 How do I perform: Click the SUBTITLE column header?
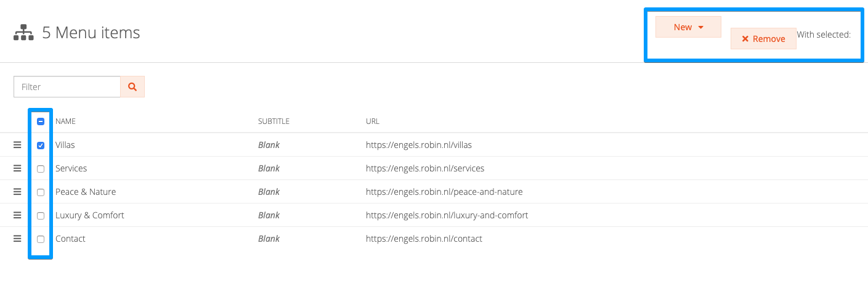pos(274,121)
